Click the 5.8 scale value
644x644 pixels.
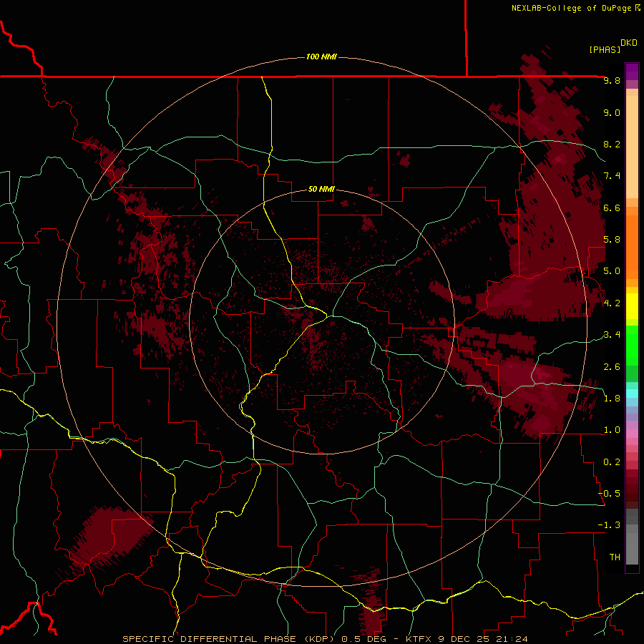point(612,240)
